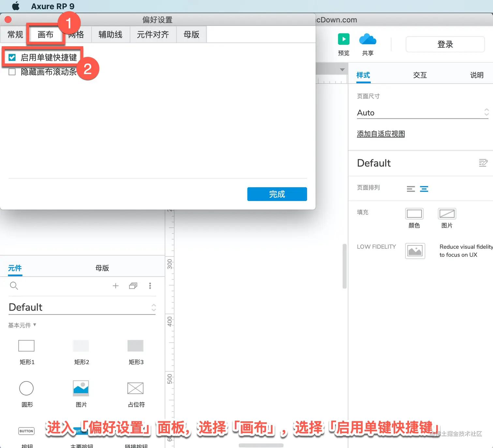The image size is (493, 448).
Task: Select center page alignment icon
Action: pos(424,189)
